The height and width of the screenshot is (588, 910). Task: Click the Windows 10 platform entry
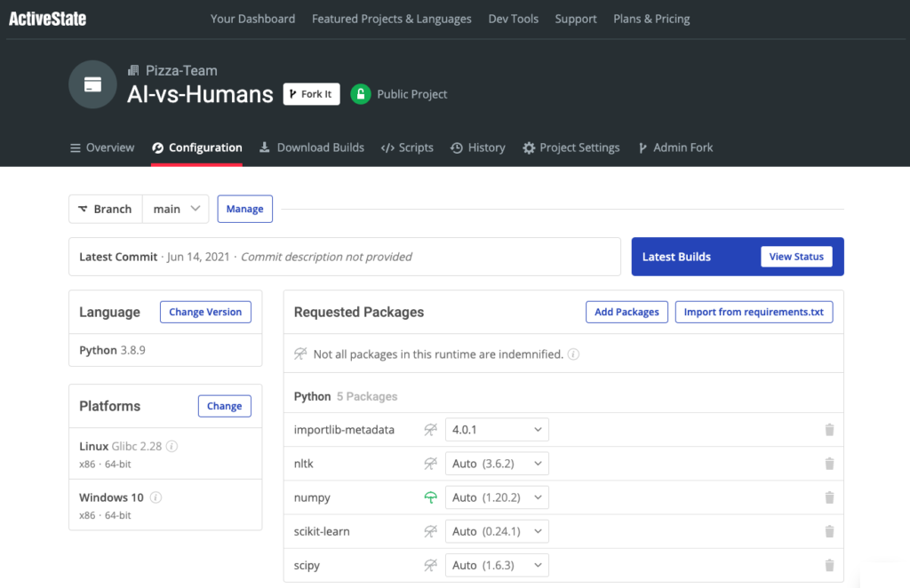click(x=165, y=505)
